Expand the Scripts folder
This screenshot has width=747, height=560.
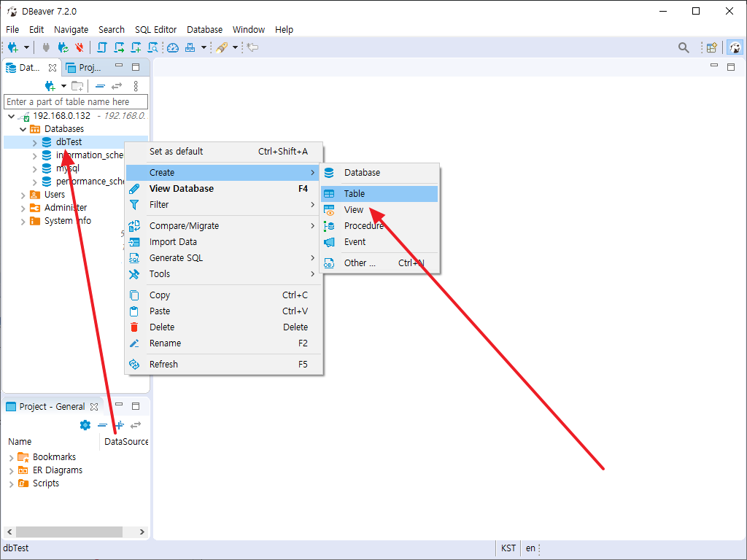(12, 484)
